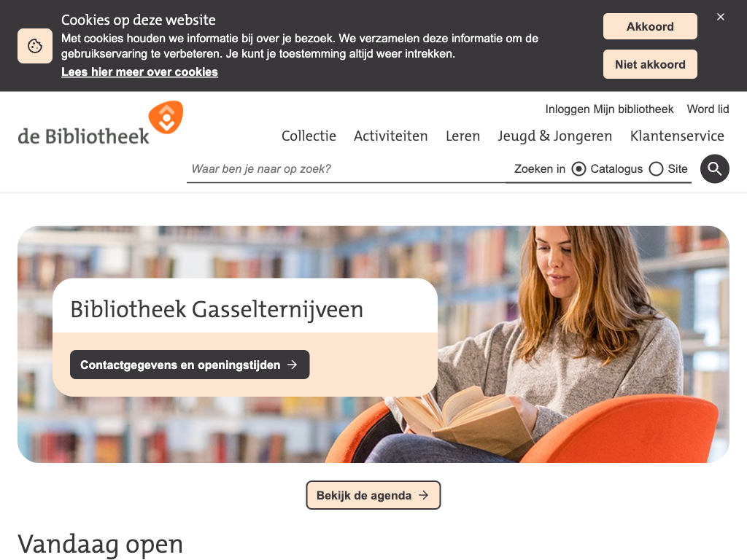Click Akkoord to accept cookies
747x560 pixels.
pos(650,26)
